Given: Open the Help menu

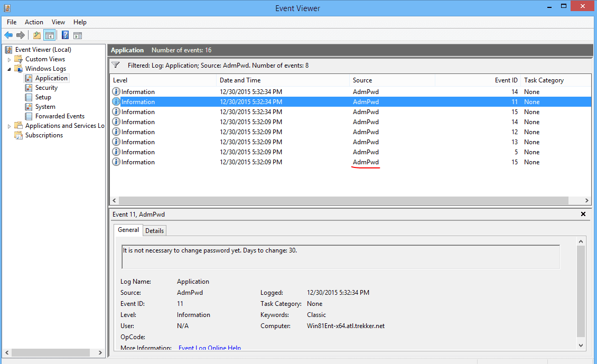Looking at the screenshot, I should 80,22.
